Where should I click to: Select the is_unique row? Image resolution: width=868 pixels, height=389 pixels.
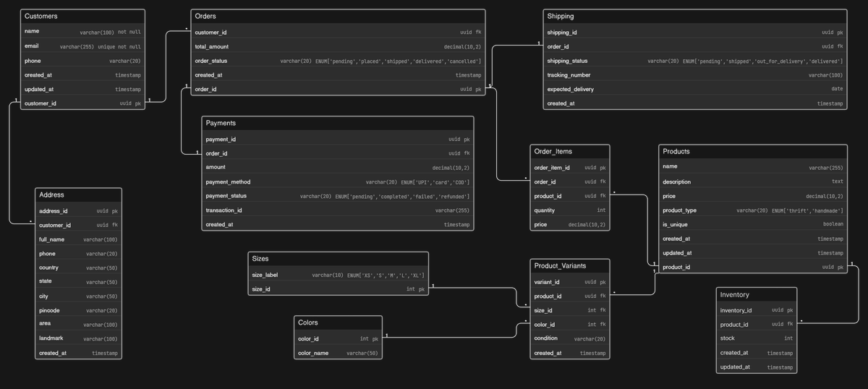click(x=753, y=224)
